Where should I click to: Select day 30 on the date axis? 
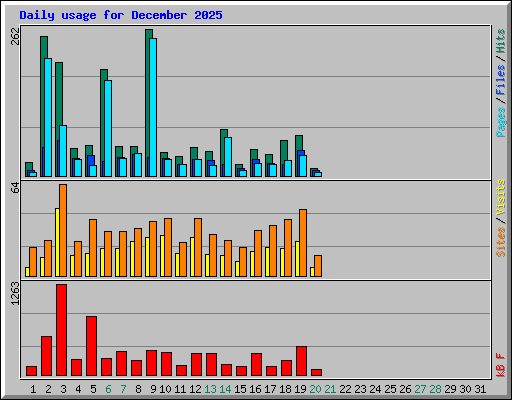pos(465,389)
